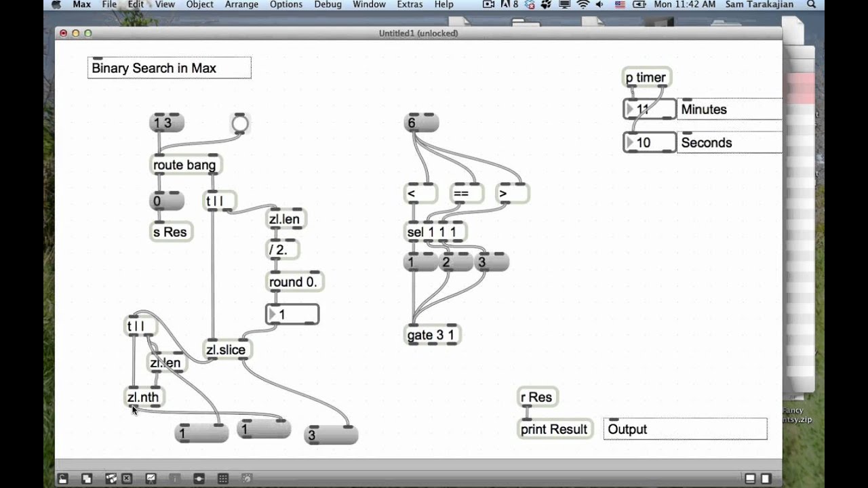
Task: Select the 'zl.slice' object
Action: (x=228, y=350)
